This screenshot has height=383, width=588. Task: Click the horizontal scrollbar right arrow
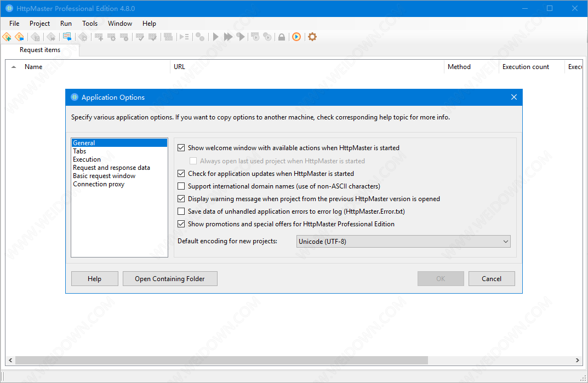[578, 360]
